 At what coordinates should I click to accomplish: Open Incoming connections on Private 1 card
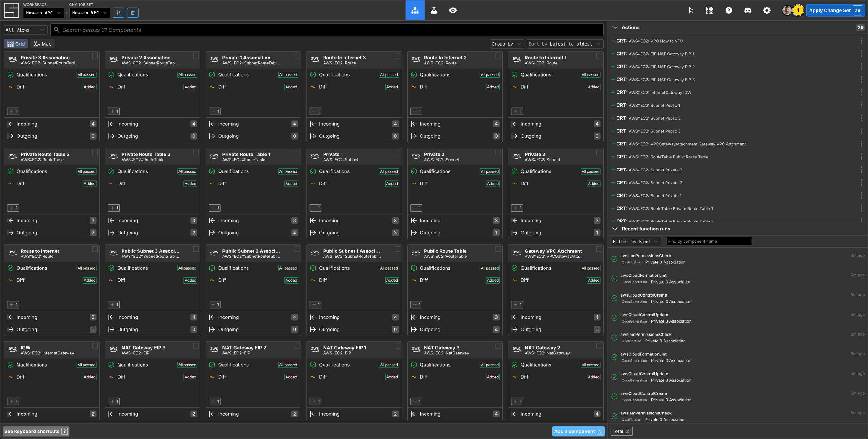coord(354,221)
